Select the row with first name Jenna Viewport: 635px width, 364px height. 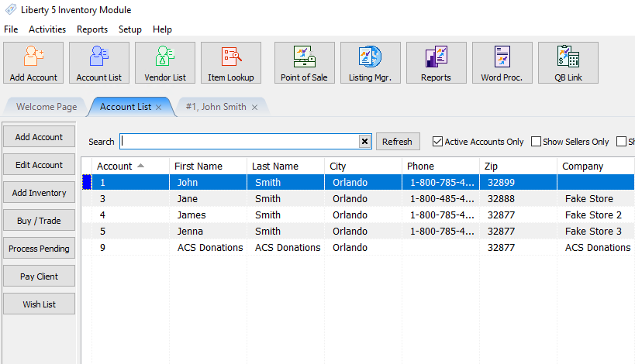point(358,231)
